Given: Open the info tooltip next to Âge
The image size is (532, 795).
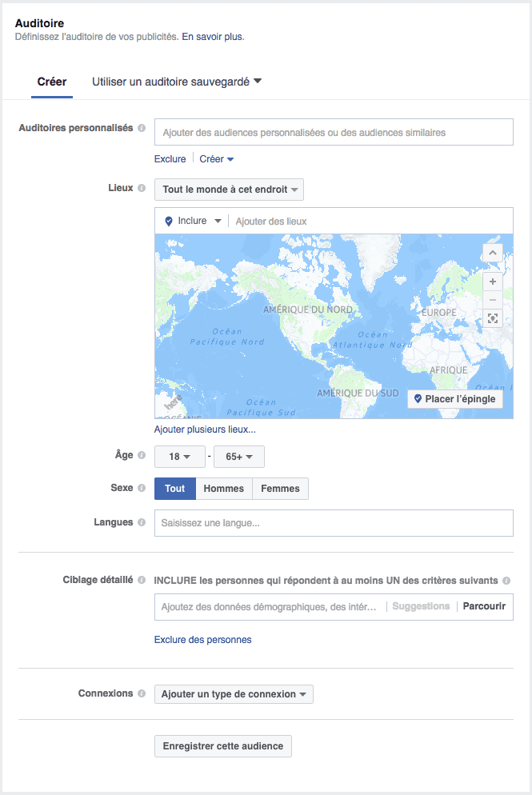Looking at the screenshot, I should [142, 454].
